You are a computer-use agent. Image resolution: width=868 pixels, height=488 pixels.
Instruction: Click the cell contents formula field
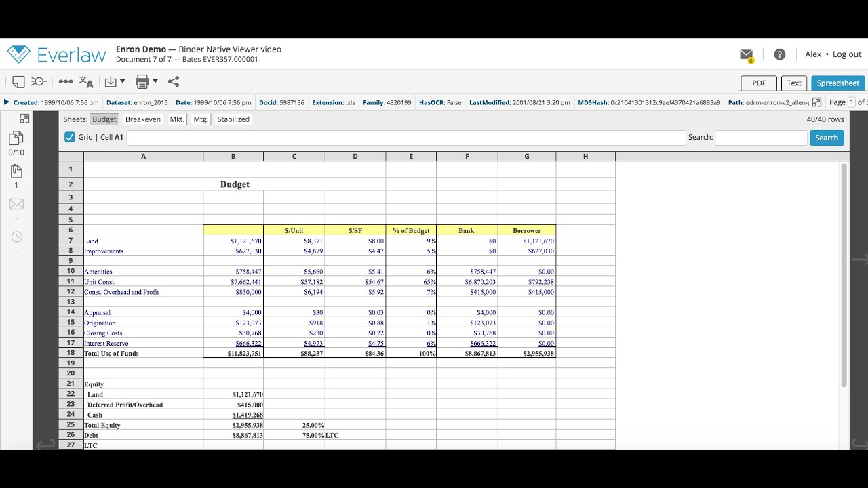point(406,138)
